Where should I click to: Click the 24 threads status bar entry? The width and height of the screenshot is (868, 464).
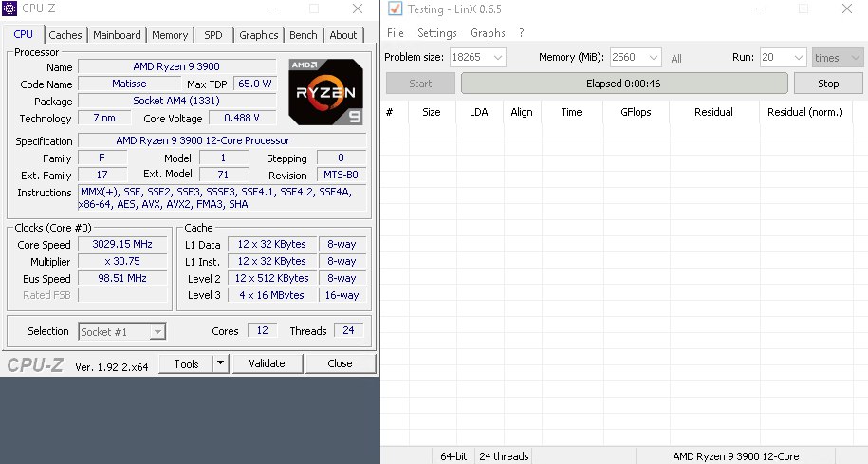tap(504, 456)
